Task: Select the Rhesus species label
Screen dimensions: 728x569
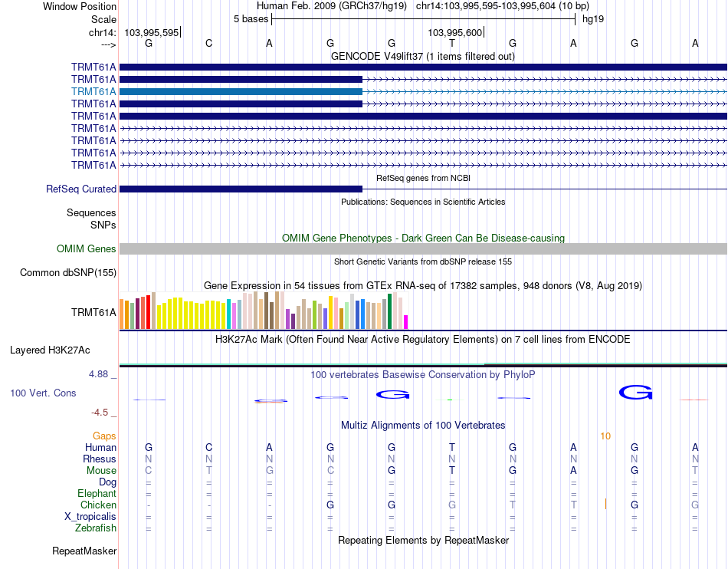Action: [100, 459]
